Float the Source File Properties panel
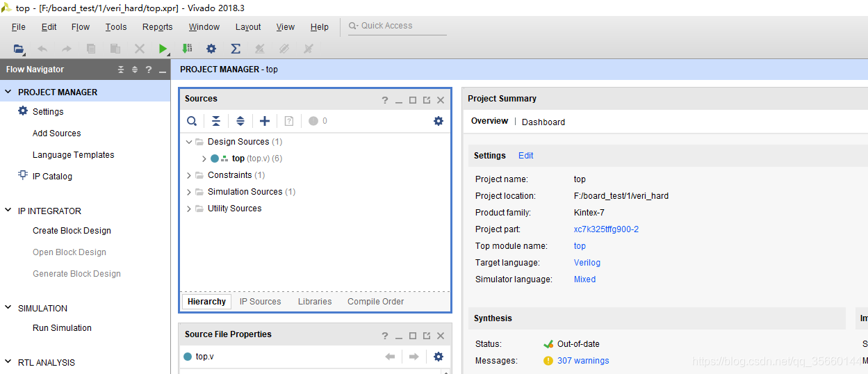Screen dimensions: 868x374 click(x=427, y=336)
